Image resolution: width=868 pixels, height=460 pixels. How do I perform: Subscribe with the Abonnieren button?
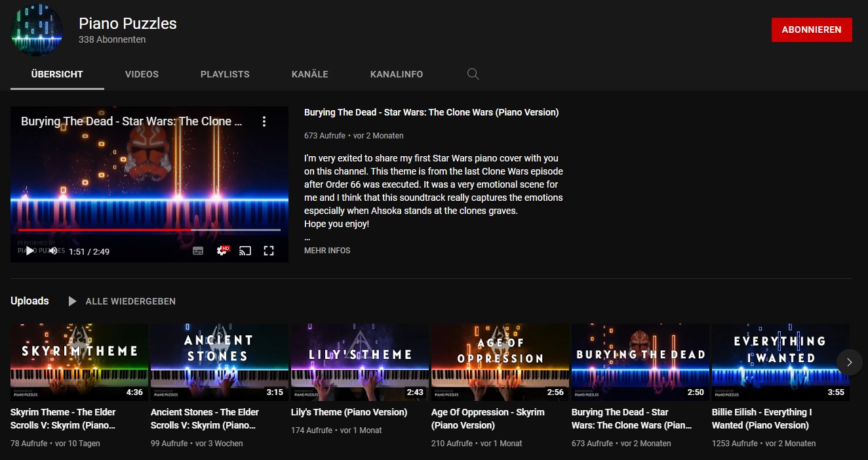coord(812,30)
